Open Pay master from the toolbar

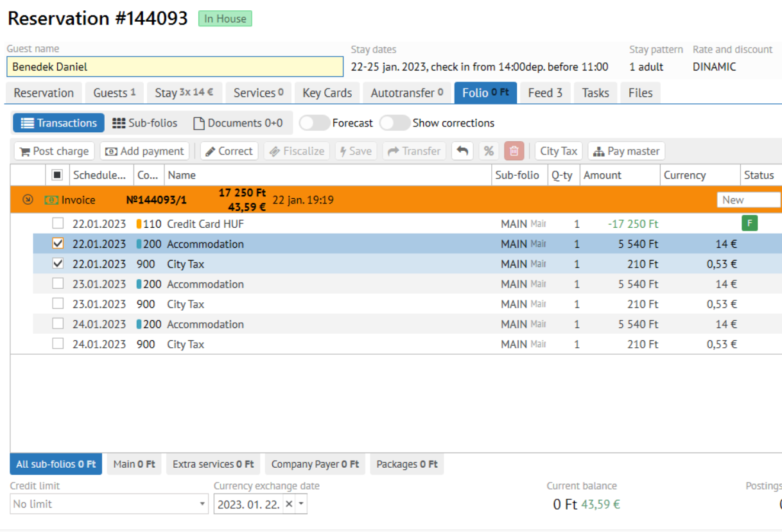(x=626, y=151)
